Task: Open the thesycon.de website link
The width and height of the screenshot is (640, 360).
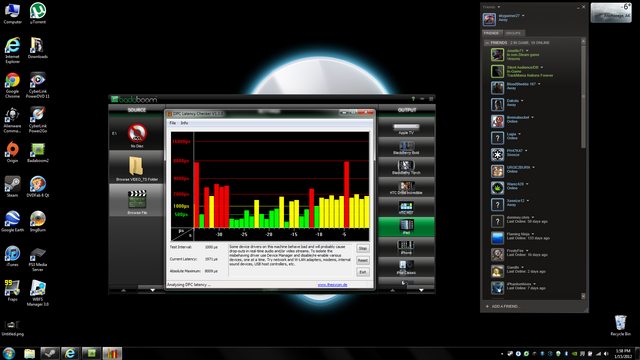Action: [332, 285]
